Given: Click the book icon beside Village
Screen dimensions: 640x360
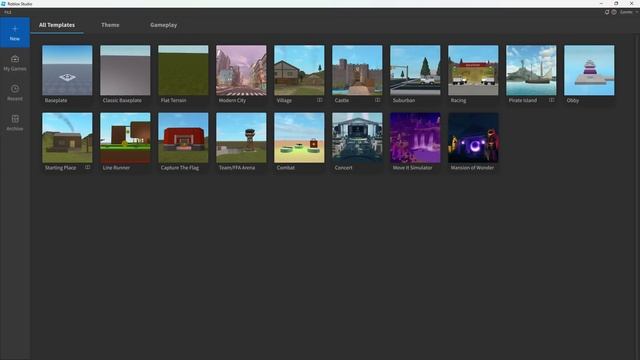Looking at the screenshot, I should tap(320, 100).
